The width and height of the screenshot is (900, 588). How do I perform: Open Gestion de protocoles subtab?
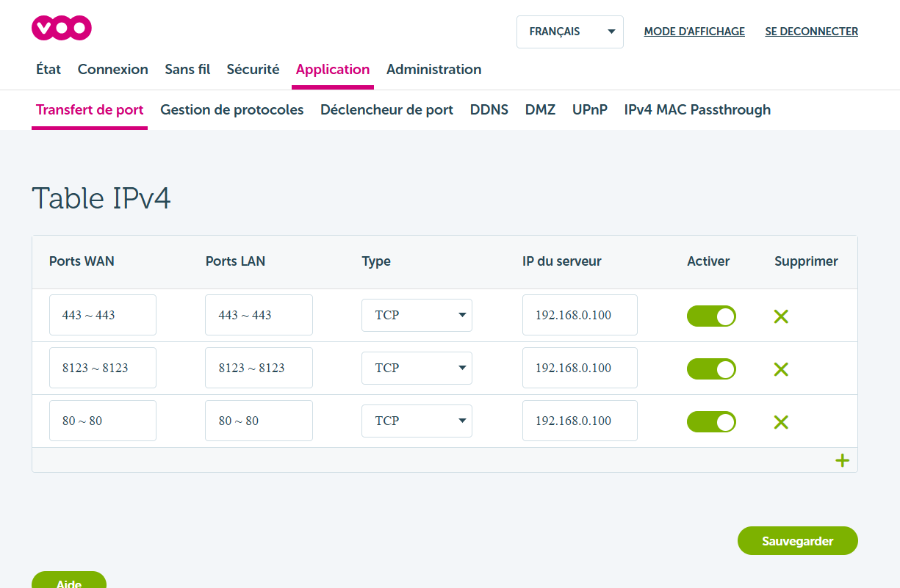tap(232, 110)
